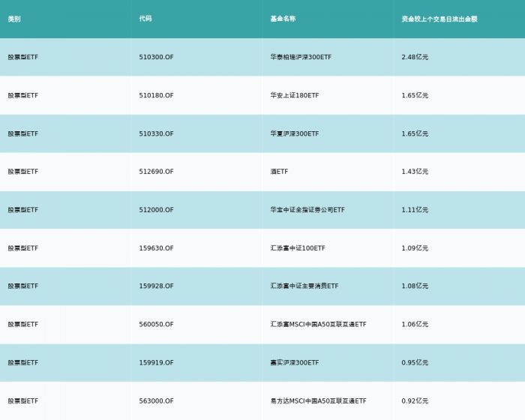
Task: Select fund code 510330.OF
Action: pyautogui.click(x=156, y=134)
